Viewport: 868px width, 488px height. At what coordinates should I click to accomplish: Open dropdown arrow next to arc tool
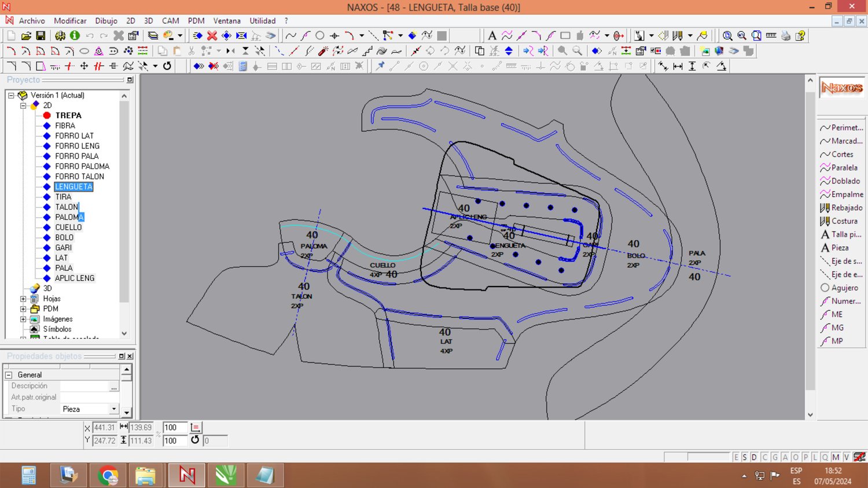[x=362, y=35]
